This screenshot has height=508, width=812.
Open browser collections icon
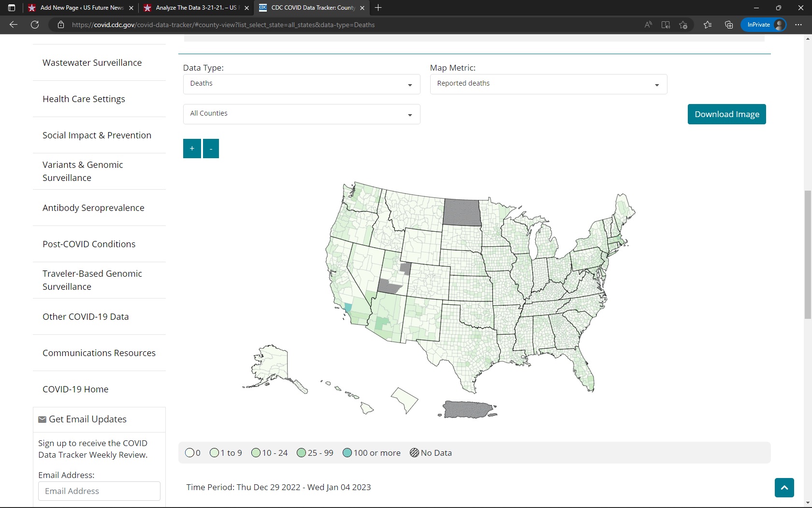point(729,25)
